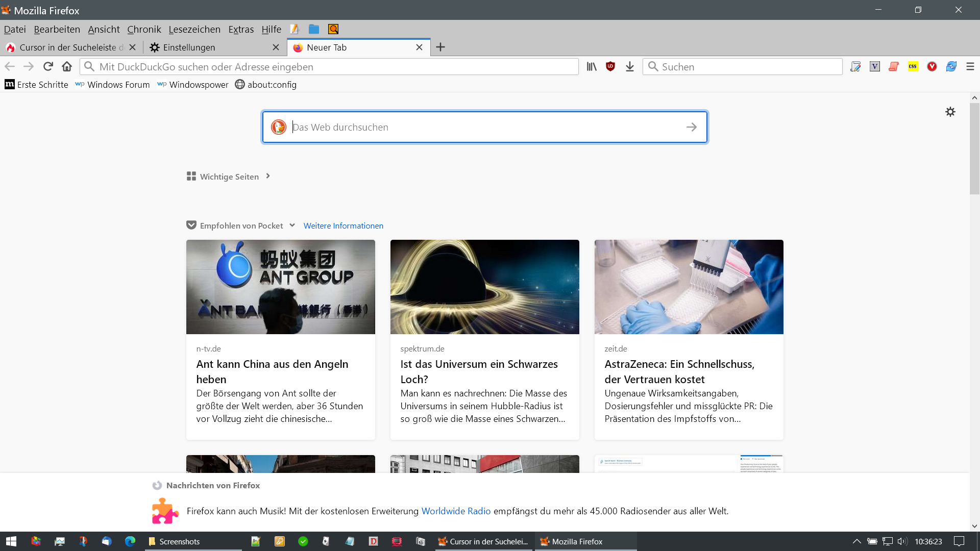980x551 pixels.
Task: Open the Ant Group article thumbnail
Action: pos(280,287)
